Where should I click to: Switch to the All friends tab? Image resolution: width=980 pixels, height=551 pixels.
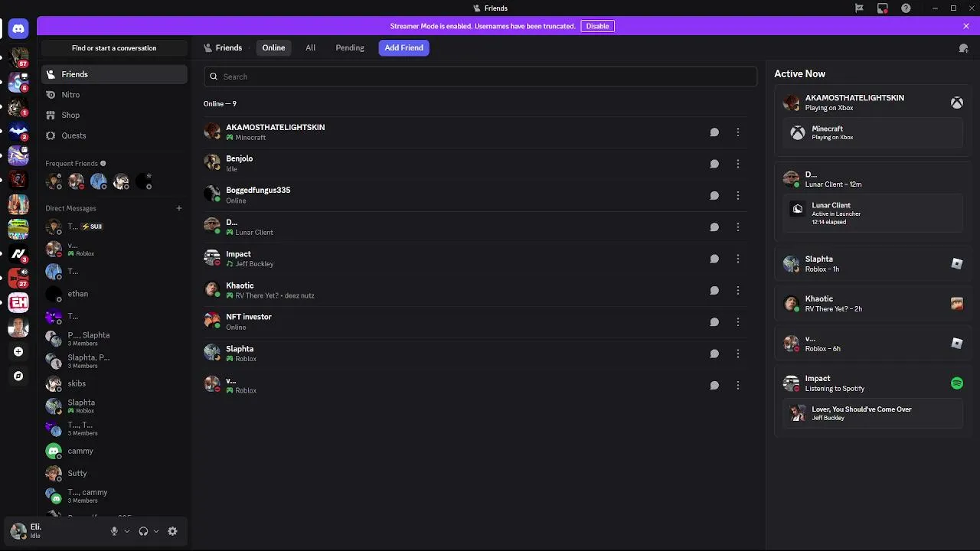pos(310,47)
